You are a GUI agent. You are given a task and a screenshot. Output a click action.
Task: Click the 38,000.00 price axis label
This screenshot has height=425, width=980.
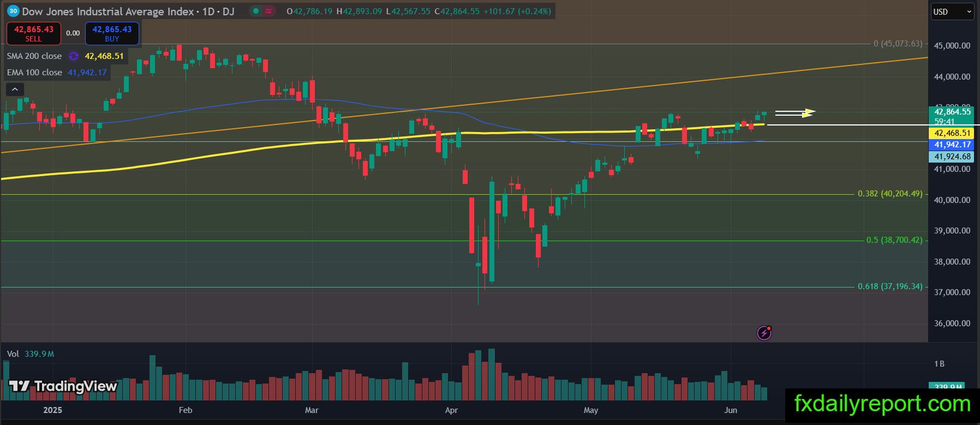[952, 262]
